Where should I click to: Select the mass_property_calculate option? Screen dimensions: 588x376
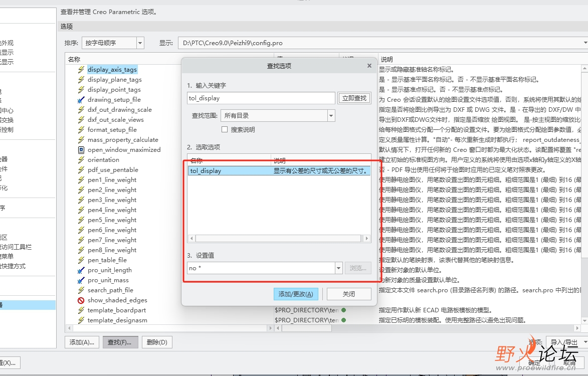point(123,140)
